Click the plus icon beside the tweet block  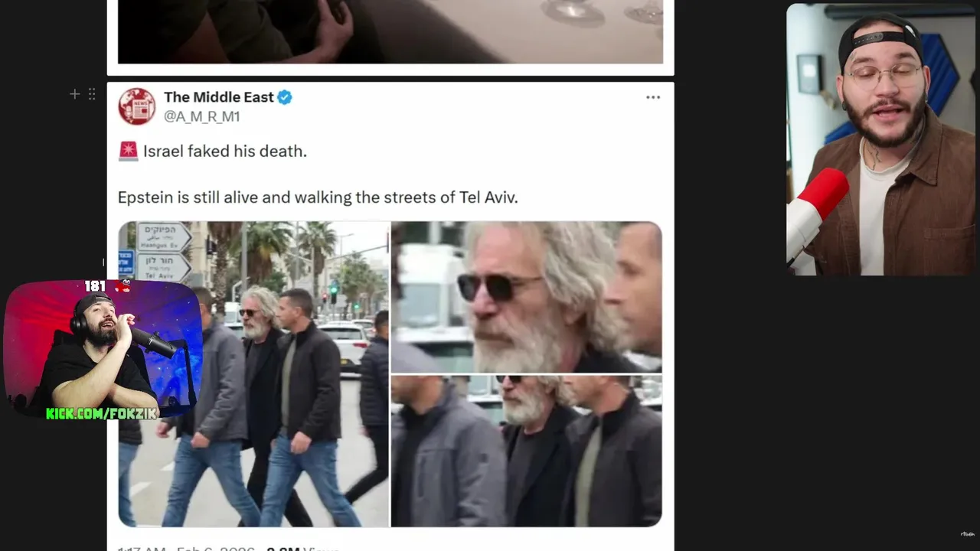[x=74, y=94]
